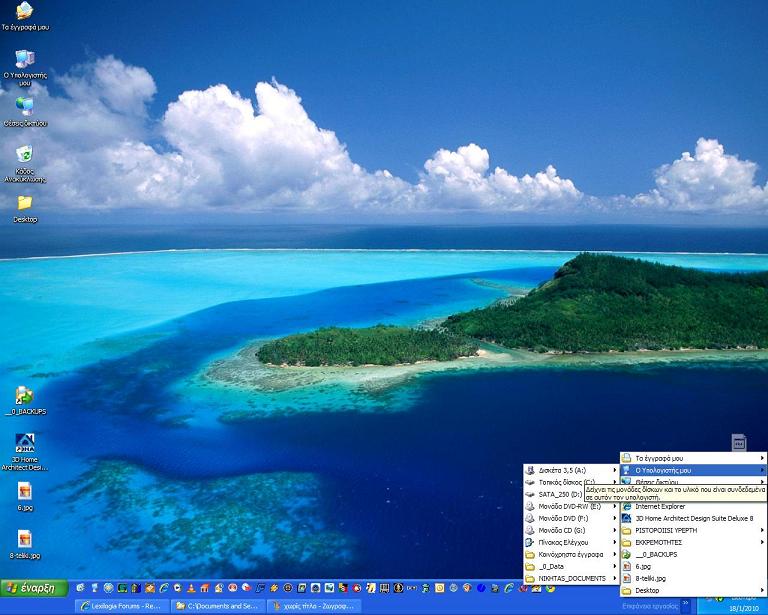
Task: Expand the Μονάδα DVD (F:) submenu
Action: click(x=571, y=518)
